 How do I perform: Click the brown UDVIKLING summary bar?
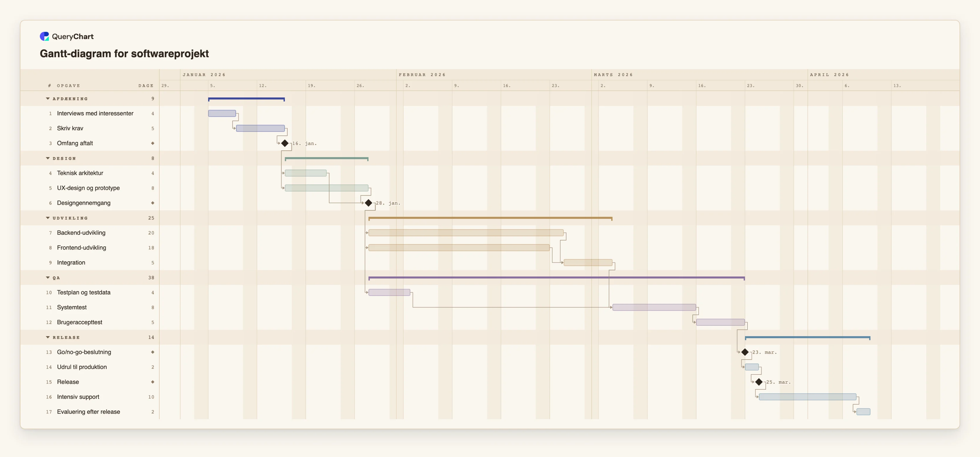[x=490, y=219]
